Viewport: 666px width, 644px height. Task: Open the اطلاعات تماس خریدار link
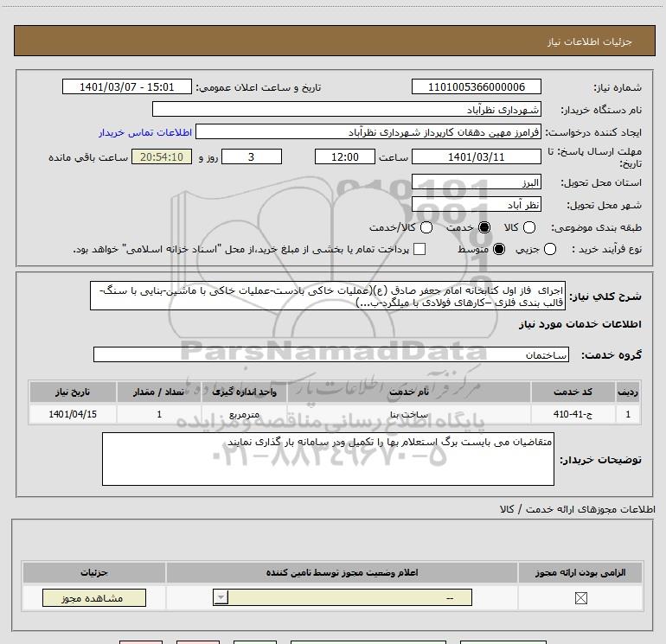(x=145, y=132)
